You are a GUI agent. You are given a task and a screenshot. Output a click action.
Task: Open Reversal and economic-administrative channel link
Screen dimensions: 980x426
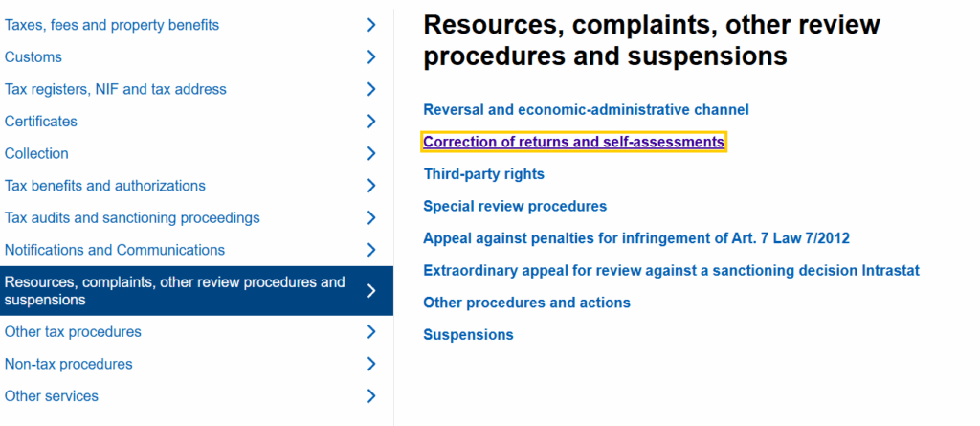tap(586, 110)
